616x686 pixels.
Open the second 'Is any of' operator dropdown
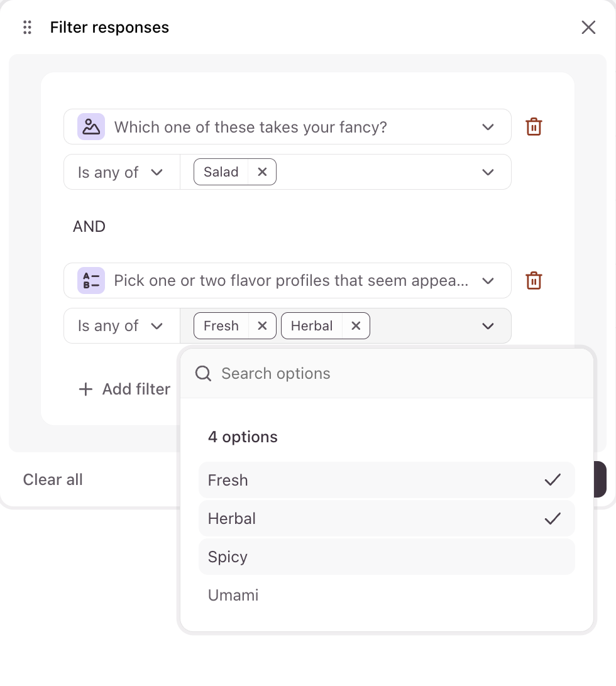coord(121,326)
